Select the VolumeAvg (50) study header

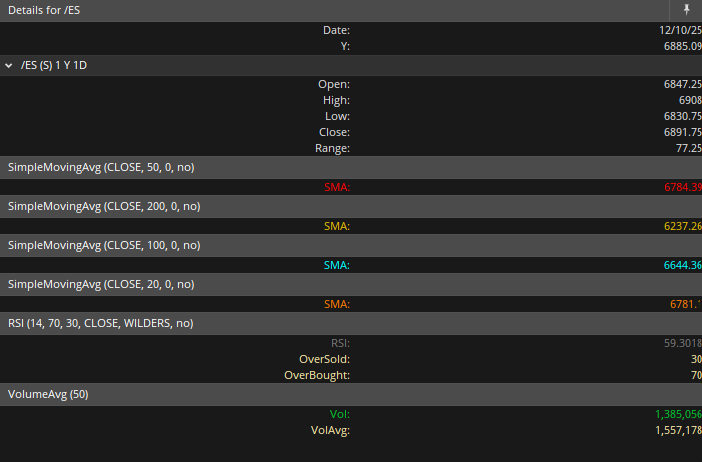coord(49,394)
